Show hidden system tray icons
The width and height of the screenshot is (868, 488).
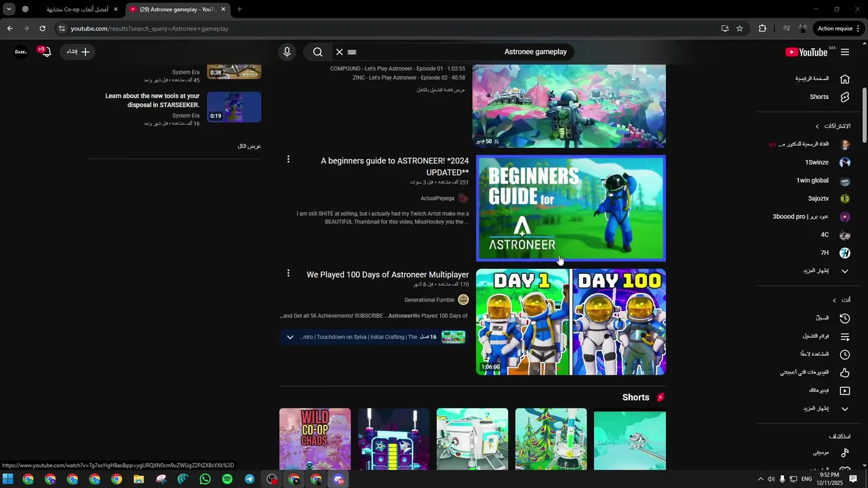click(760, 479)
